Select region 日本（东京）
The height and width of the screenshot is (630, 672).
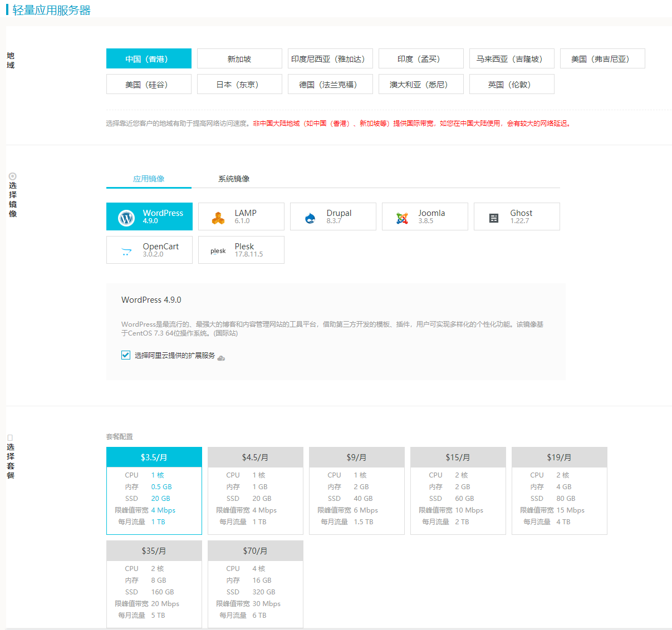point(239,84)
